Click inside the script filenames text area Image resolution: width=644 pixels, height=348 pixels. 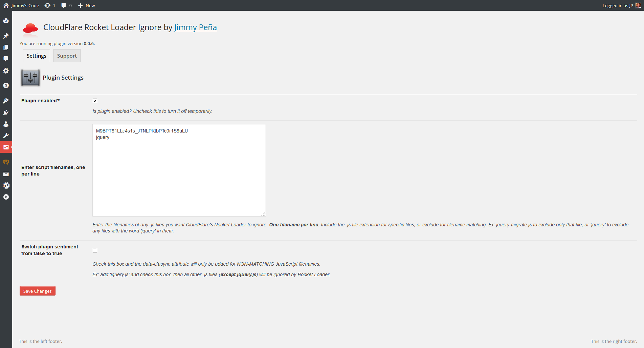click(x=179, y=170)
